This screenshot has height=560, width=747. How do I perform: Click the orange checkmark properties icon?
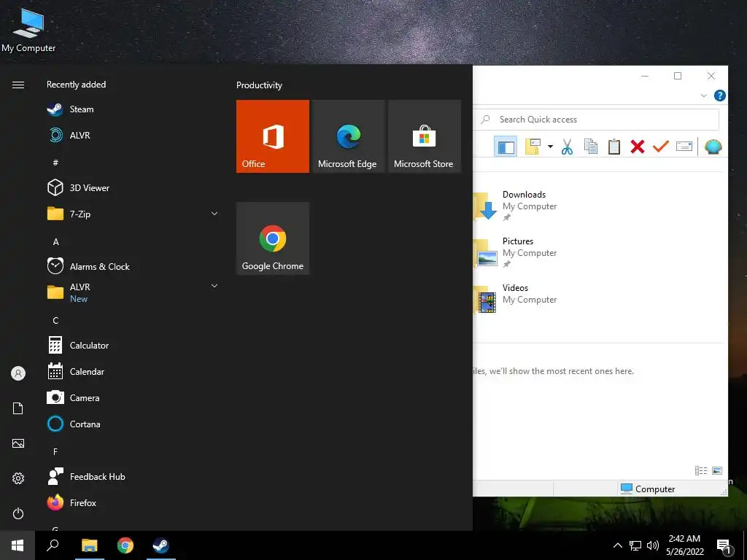pyautogui.click(x=661, y=147)
